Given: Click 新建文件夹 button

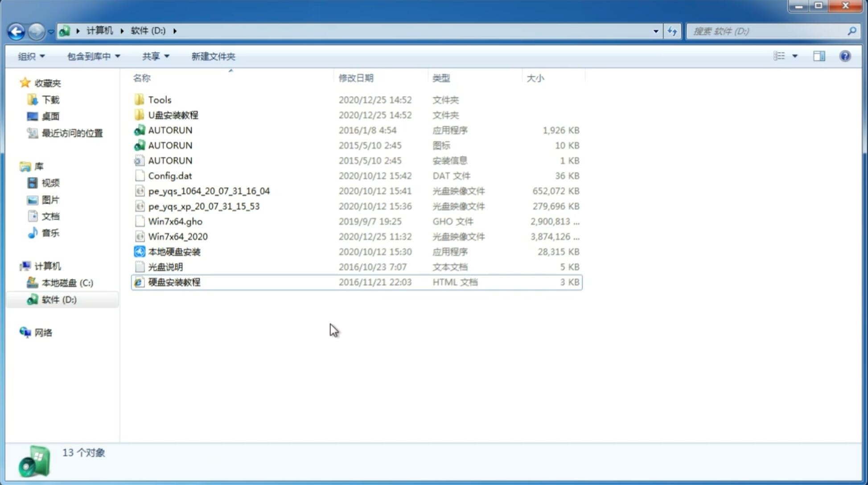Looking at the screenshot, I should click(x=214, y=56).
